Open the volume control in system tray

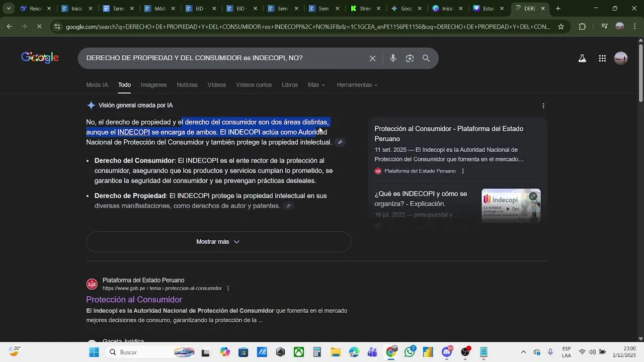[592, 352]
